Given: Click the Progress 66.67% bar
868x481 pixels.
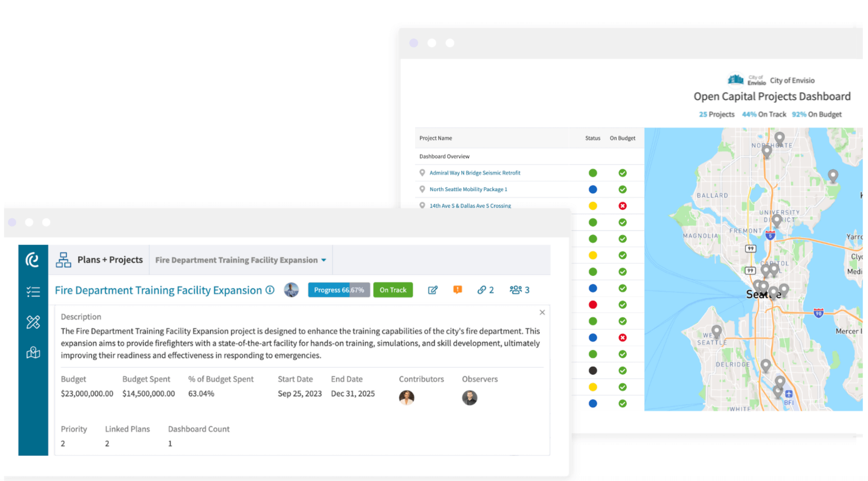Looking at the screenshot, I should pos(339,290).
